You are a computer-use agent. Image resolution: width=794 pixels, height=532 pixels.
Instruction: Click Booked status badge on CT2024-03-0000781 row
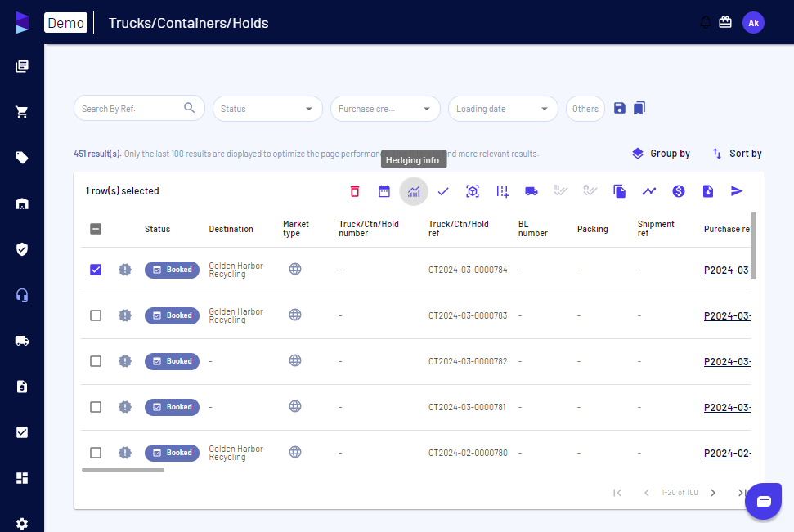173,407
